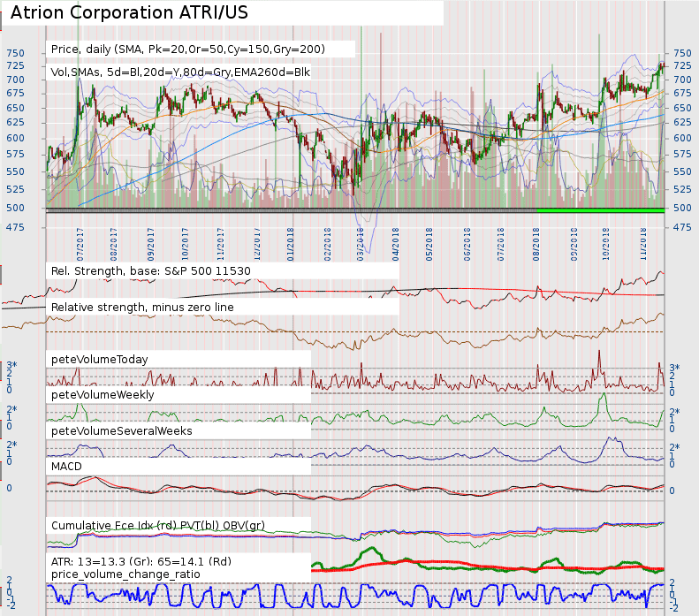Click the 10/2018 date label

click(606, 245)
